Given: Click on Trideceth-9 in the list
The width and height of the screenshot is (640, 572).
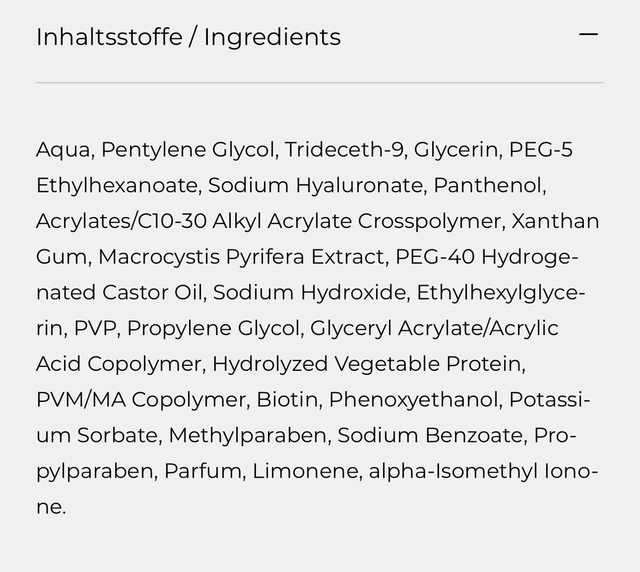Looking at the screenshot, I should [x=343, y=150].
